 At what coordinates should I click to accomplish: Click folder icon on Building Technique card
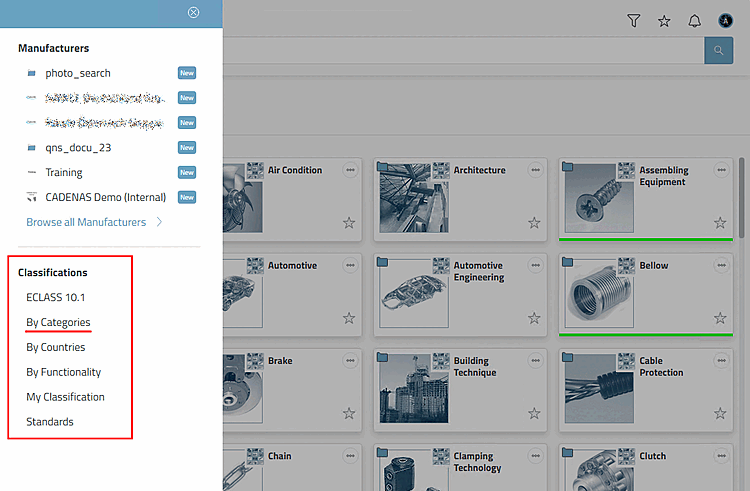[x=382, y=357]
